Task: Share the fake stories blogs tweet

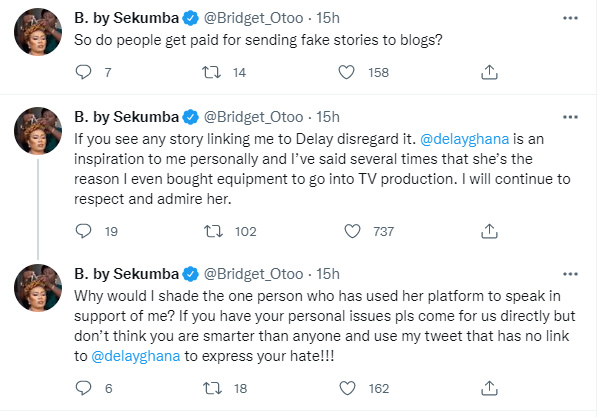Action: tap(489, 72)
